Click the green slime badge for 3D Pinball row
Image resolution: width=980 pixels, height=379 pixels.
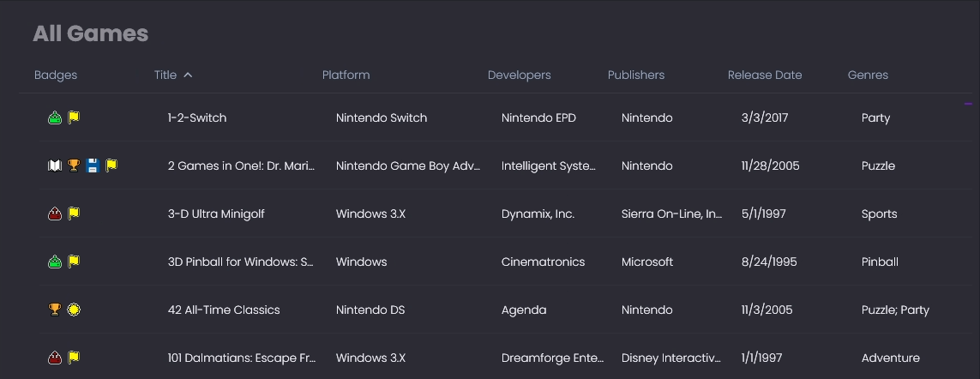55,262
